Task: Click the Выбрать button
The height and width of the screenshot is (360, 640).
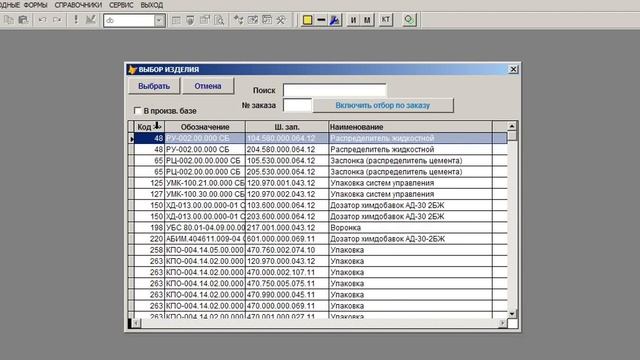Action: (154, 86)
